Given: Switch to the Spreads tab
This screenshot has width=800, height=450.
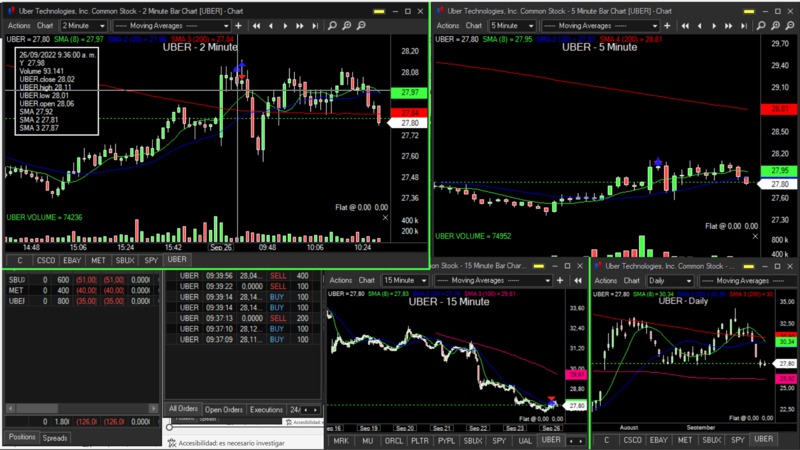Looking at the screenshot, I should (x=55, y=438).
